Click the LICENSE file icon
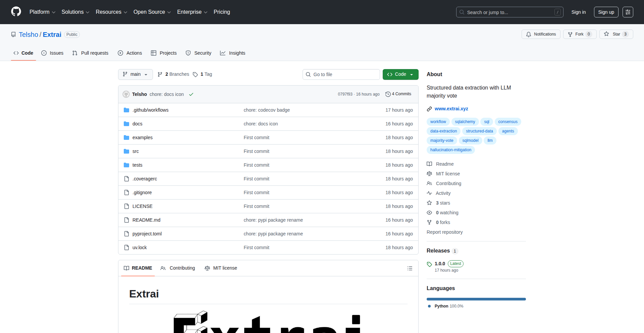The width and height of the screenshot is (644, 333). click(x=126, y=206)
